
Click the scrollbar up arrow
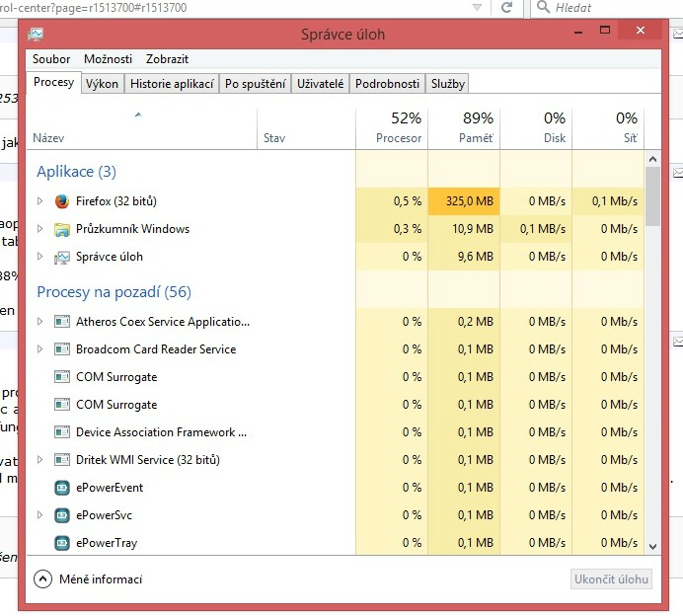pyautogui.click(x=652, y=160)
